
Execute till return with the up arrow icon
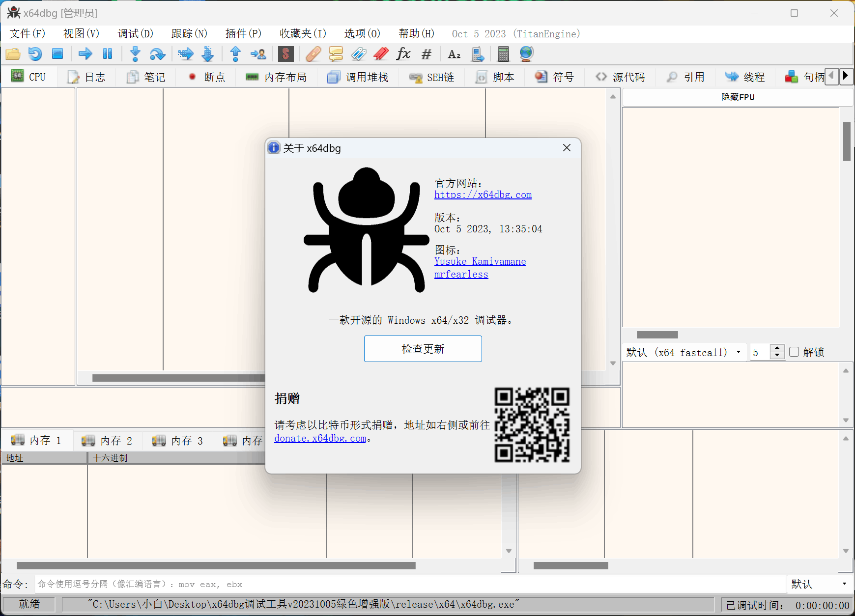coord(235,54)
